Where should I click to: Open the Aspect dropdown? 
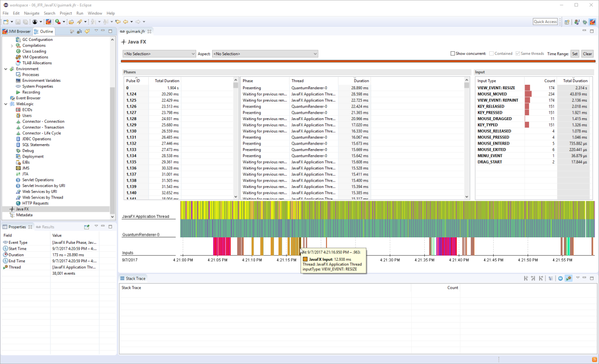coord(265,54)
